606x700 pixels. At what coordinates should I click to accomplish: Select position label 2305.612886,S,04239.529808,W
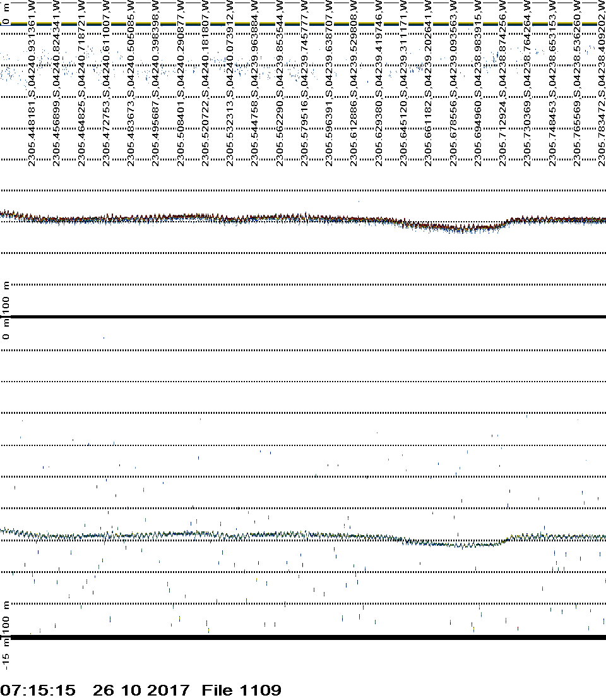coord(353,83)
